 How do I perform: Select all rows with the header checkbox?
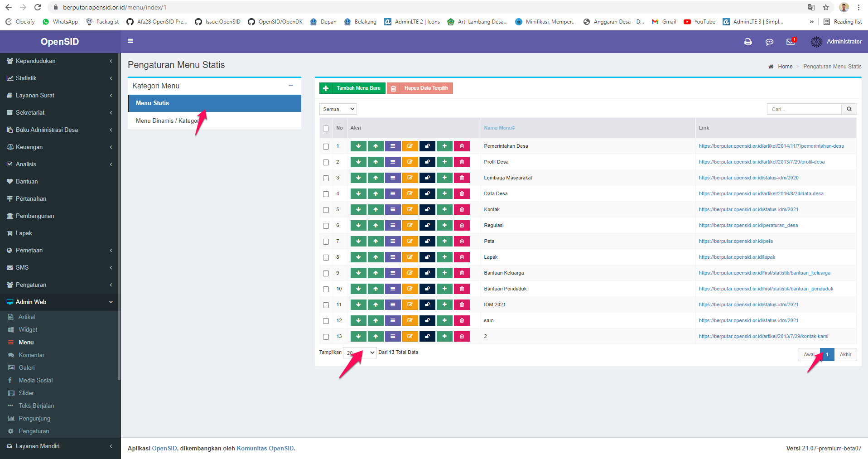(326, 128)
